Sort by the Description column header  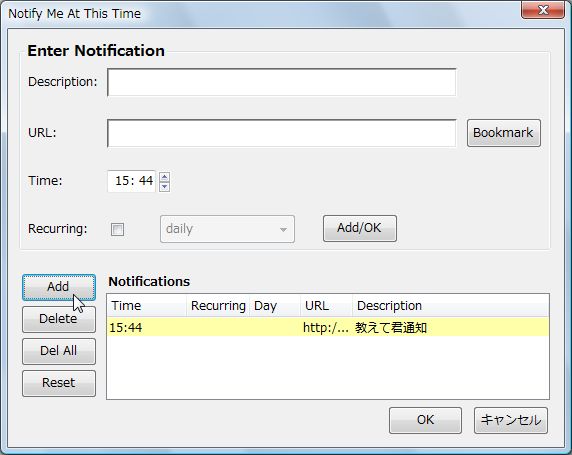pyautogui.click(x=451, y=306)
